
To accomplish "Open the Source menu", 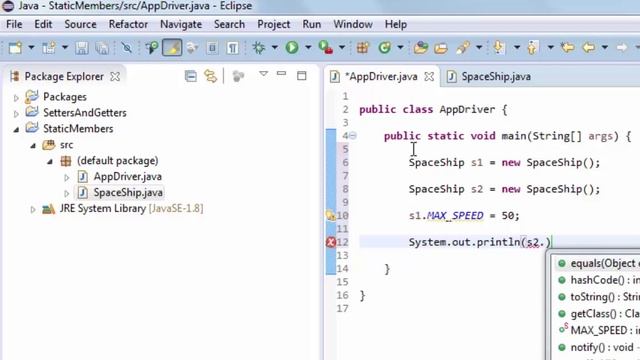I will point(80,24).
